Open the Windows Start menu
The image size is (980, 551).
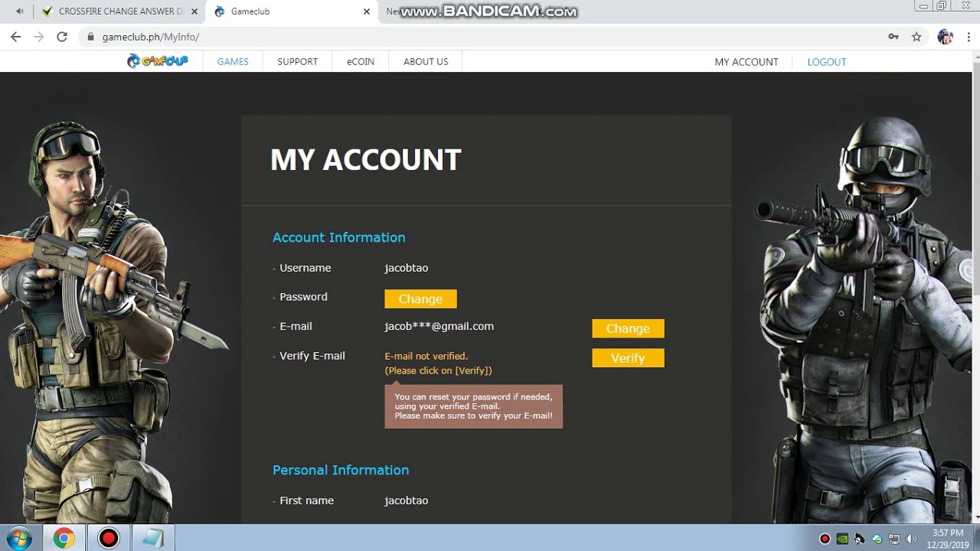[18, 538]
